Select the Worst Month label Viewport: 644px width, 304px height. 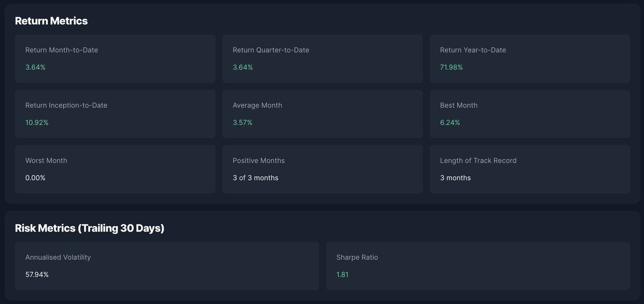(46, 160)
